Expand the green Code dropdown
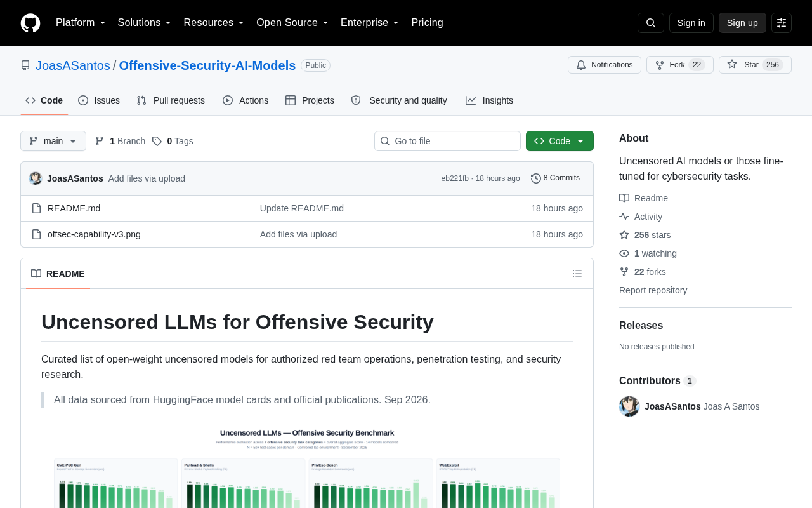 point(560,141)
